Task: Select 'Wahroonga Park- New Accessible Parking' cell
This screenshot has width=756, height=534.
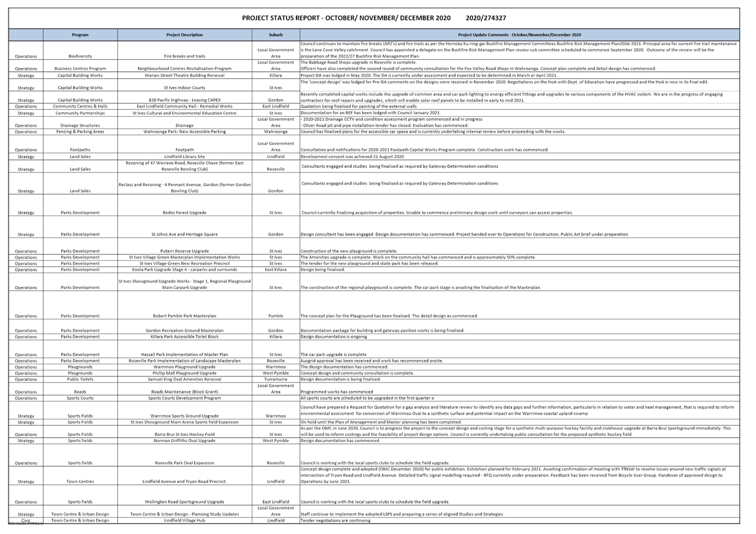Action: [185, 132]
